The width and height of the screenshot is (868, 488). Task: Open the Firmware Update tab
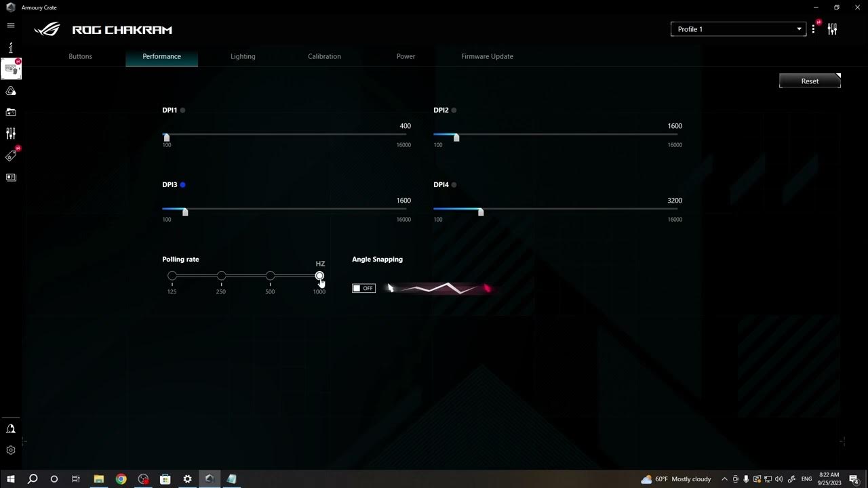pyautogui.click(x=487, y=56)
